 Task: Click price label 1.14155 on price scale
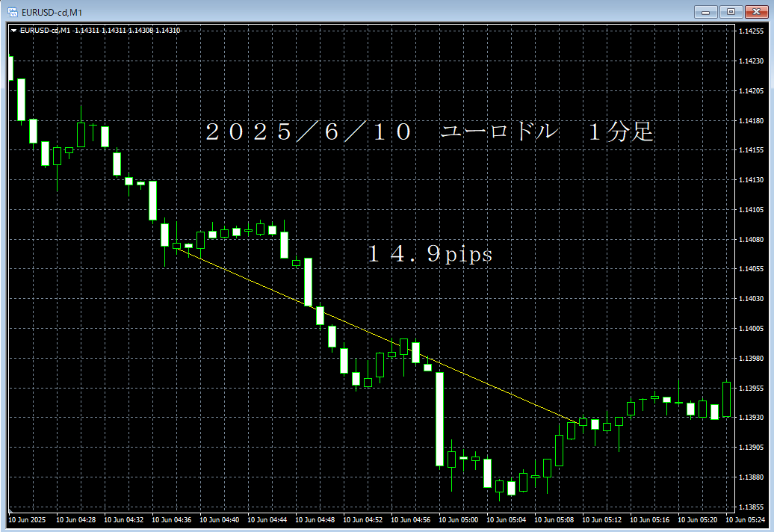pos(752,150)
